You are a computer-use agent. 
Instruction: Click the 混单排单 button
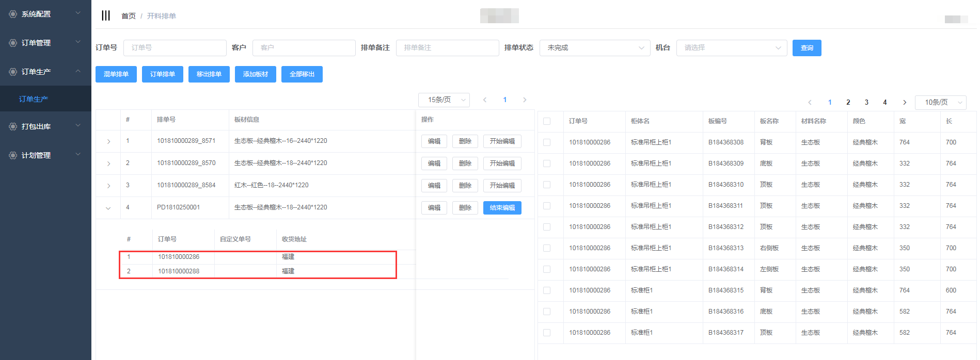[116, 74]
